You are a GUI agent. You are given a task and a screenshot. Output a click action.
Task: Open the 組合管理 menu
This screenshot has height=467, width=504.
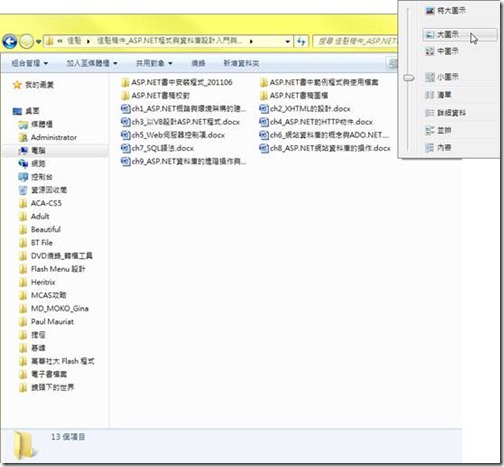29,63
